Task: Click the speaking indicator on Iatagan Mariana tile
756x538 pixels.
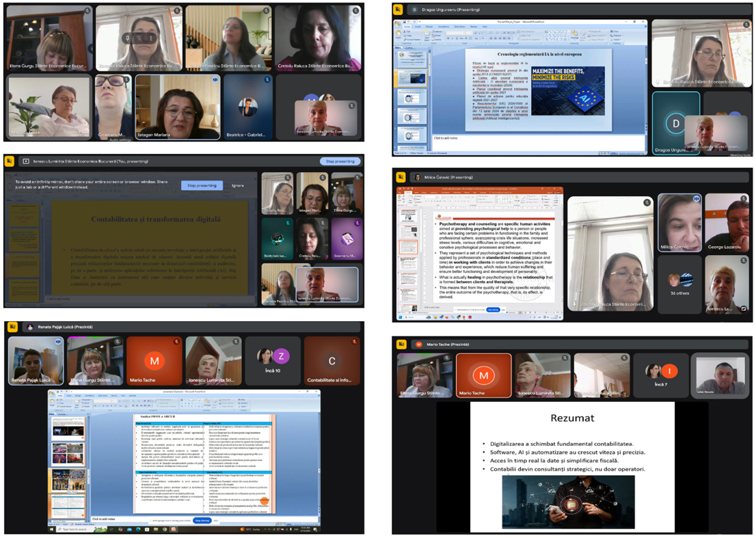Action: 215,79
